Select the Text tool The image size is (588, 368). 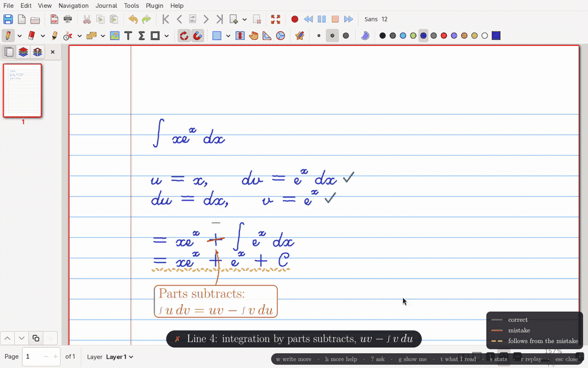(128, 36)
